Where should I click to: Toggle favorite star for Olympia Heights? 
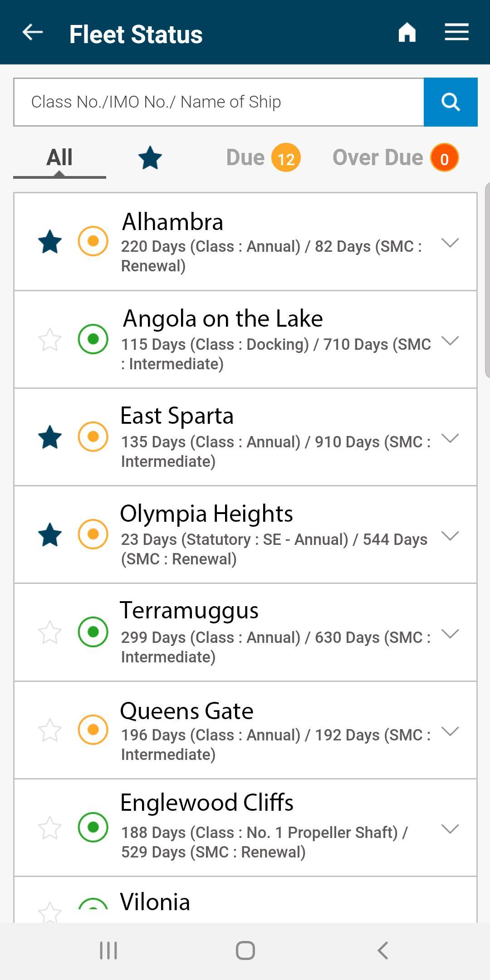point(50,534)
